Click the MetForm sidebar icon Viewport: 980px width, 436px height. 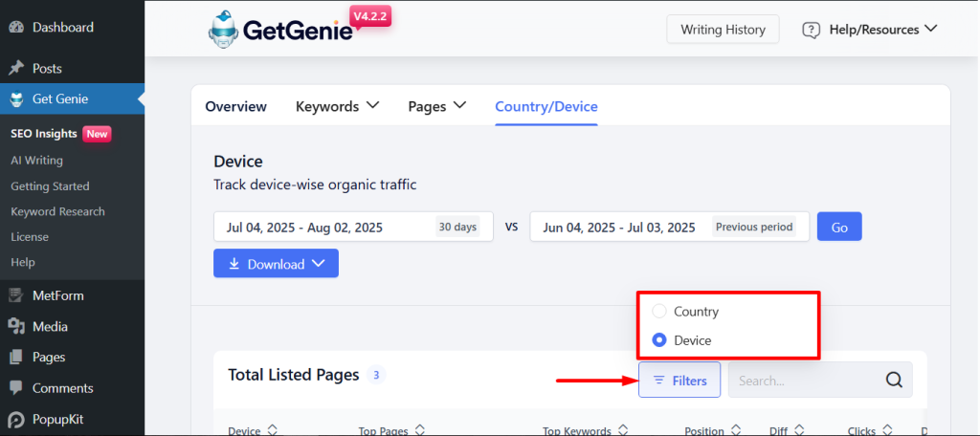click(16, 295)
